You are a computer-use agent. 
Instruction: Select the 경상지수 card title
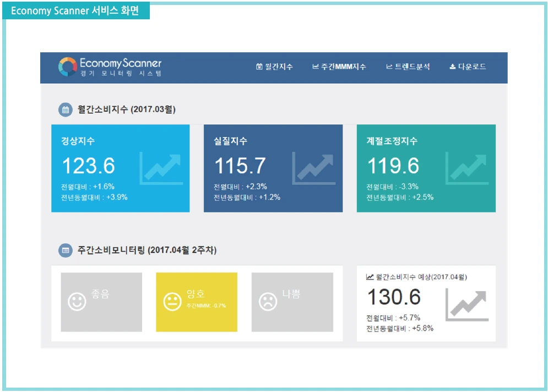[78, 141]
